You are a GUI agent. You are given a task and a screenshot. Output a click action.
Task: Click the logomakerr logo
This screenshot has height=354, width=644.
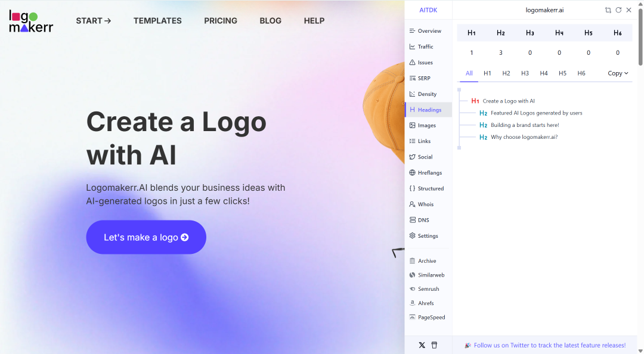[x=31, y=21]
